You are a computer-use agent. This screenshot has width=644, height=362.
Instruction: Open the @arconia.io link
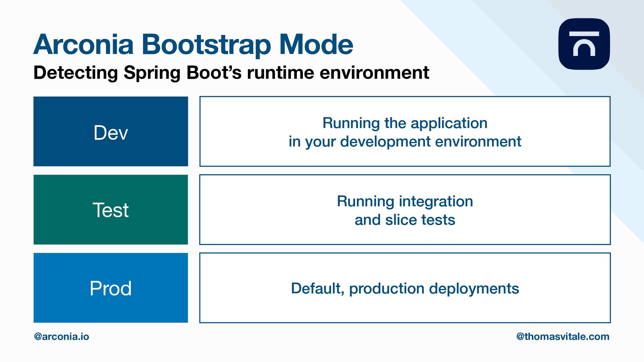(62, 337)
